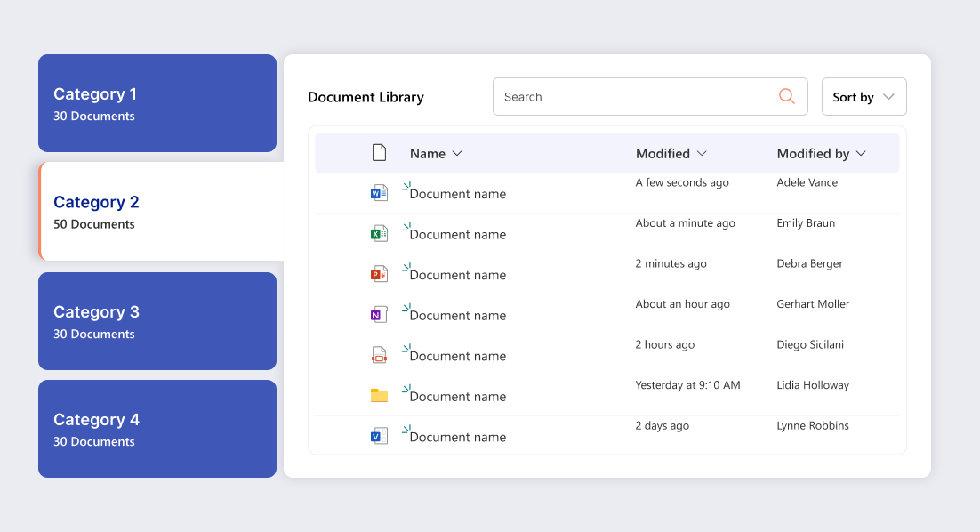This screenshot has height=532, width=980.
Task: Select Category 1 in the sidebar
Action: point(157,102)
